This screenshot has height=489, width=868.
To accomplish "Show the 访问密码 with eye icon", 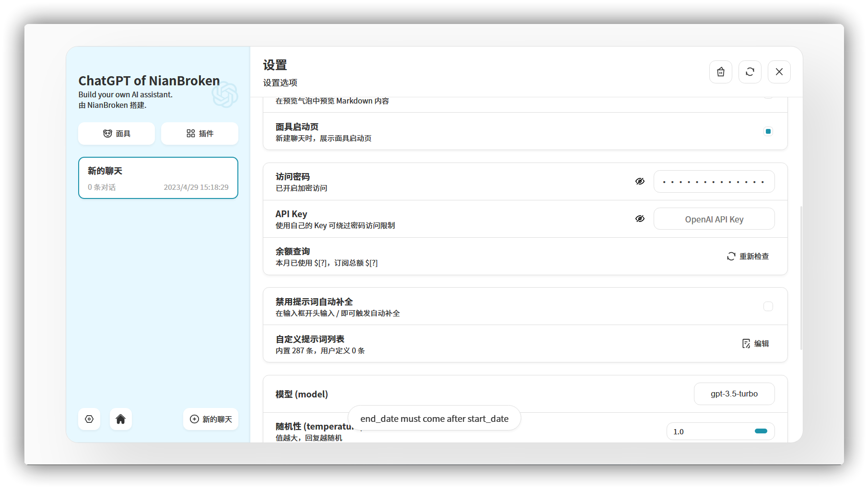I will [x=640, y=181].
